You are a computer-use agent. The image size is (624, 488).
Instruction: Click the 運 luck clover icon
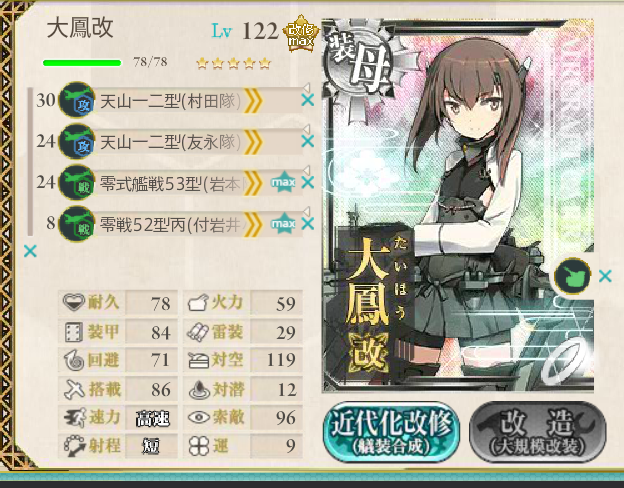(199, 445)
